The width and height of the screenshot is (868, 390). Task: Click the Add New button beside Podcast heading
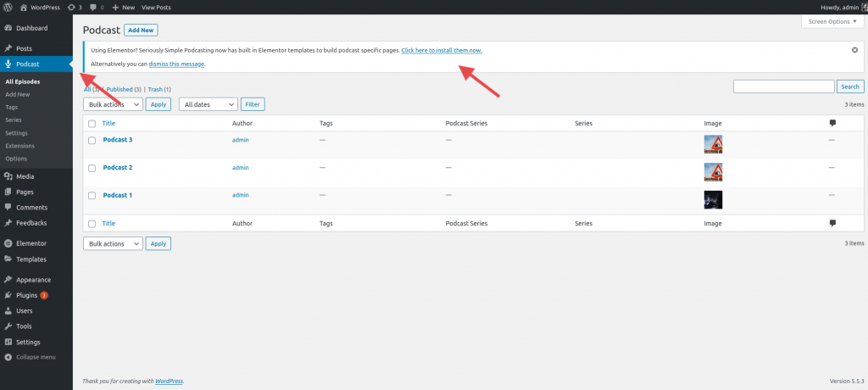(141, 30)
